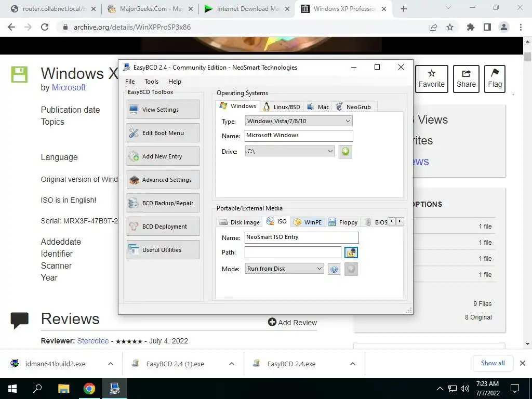Click the disabled add ISO entry icon

[x=351, y=269]
